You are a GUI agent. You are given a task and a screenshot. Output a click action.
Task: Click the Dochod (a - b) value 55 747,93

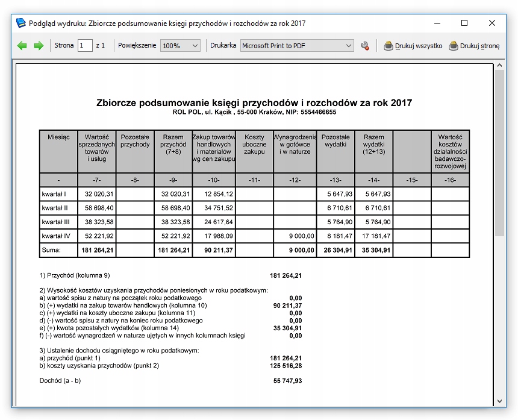287,381
